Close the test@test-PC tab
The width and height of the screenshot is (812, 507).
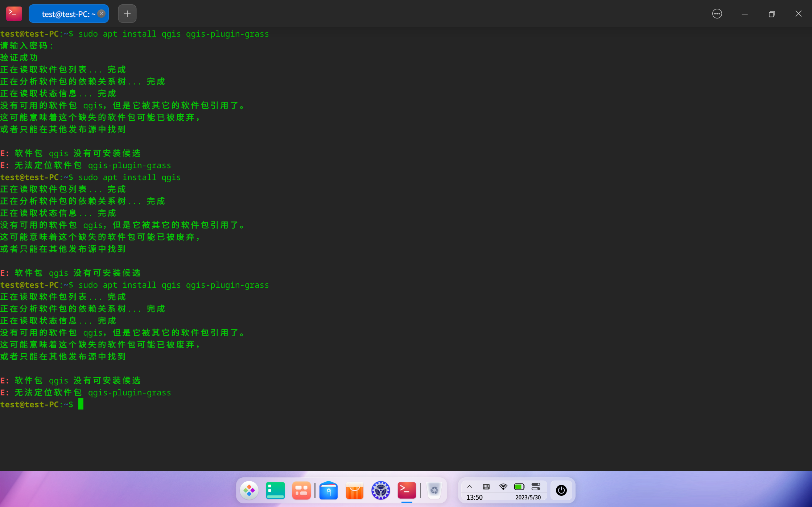(x=101, y=14)
